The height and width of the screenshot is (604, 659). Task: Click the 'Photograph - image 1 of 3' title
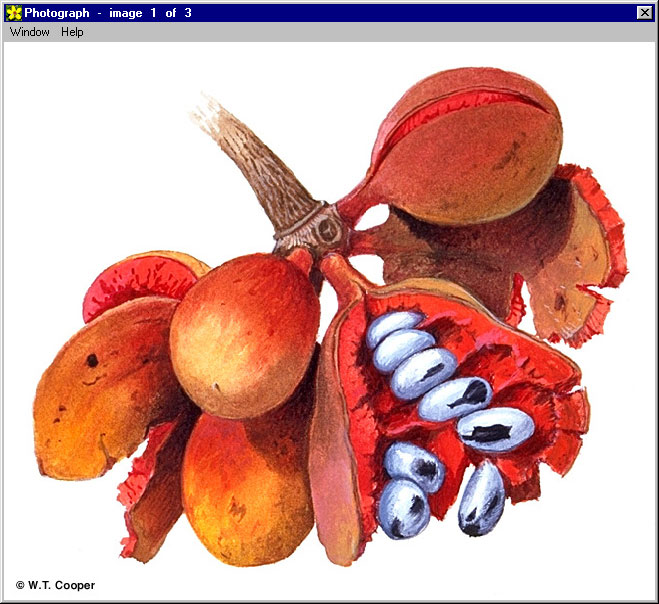[x=108, y=12]
